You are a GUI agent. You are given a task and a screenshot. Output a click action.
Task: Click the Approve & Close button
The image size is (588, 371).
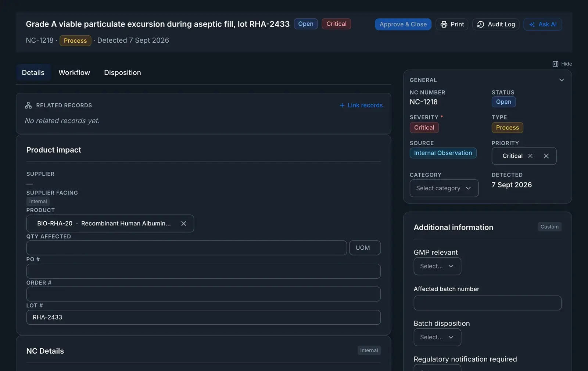click(x=403, y=24)
